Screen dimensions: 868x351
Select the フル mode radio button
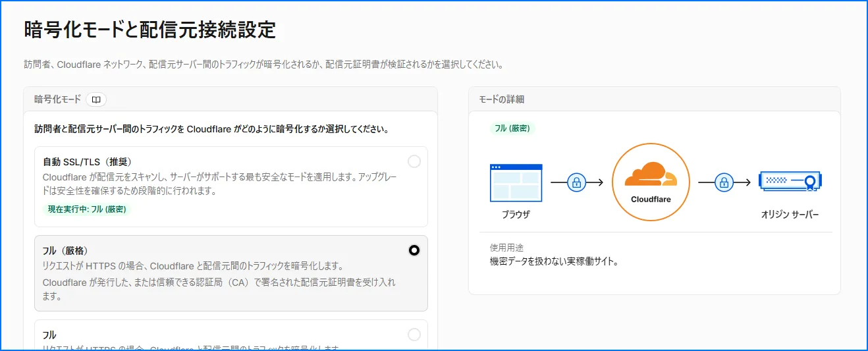pyautogui.click(x=414, y=335)
